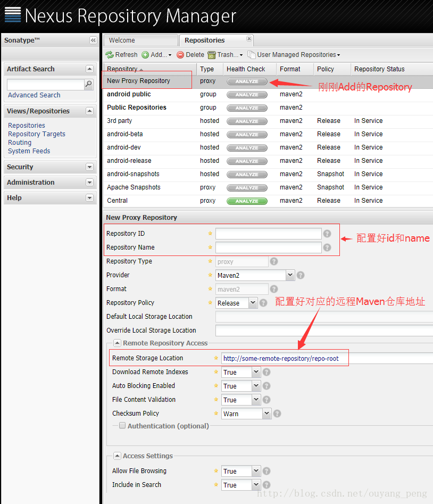The height and width of the screenshot is (504, 433).
Task: Open the Repository Policy dropdown
Action: [x=253, y=303]
